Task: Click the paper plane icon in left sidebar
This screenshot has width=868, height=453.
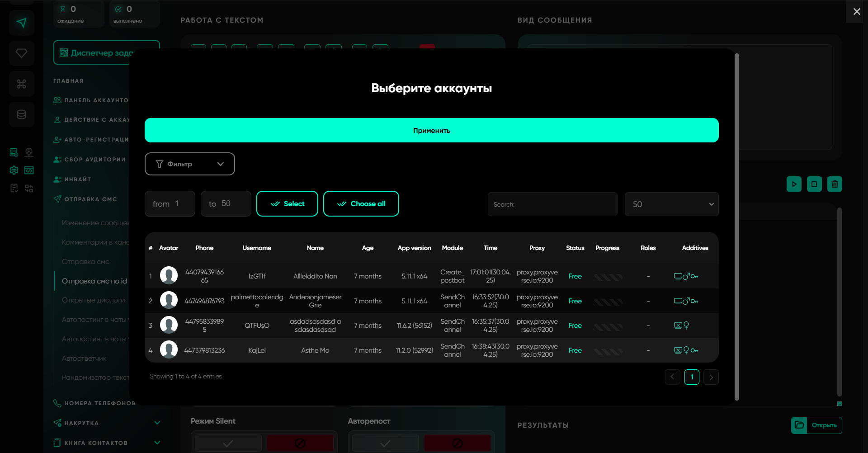Action: [x=21, y=23]
